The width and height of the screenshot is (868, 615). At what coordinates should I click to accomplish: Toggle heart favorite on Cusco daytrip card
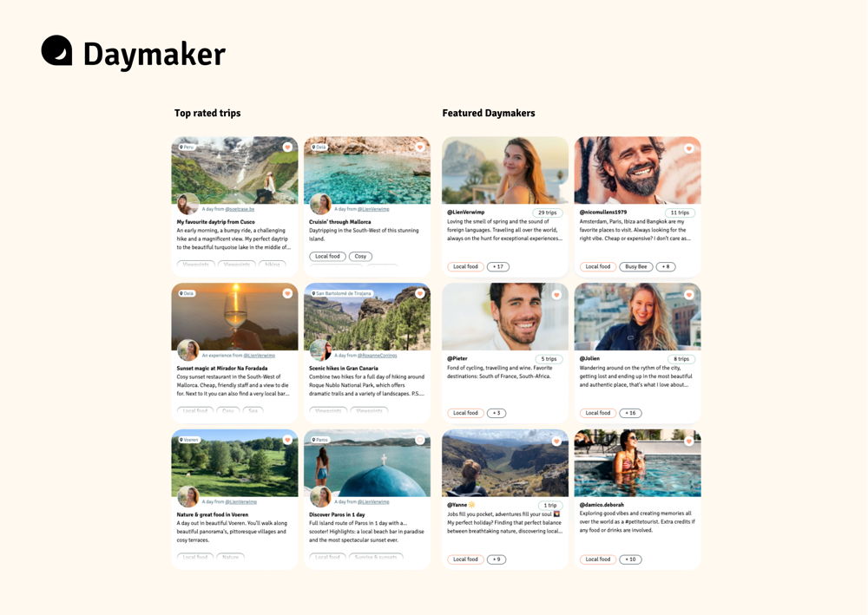click(x=287, y=147)
